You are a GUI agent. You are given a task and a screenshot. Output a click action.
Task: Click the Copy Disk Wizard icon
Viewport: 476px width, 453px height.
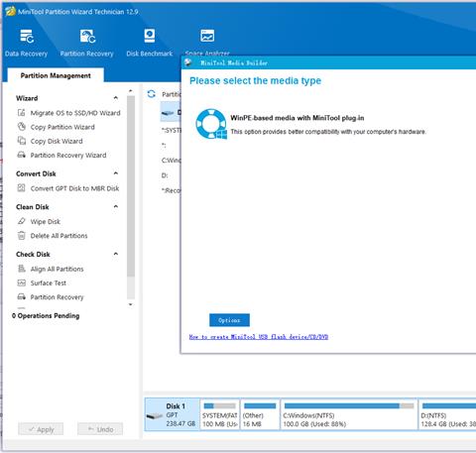21,141
